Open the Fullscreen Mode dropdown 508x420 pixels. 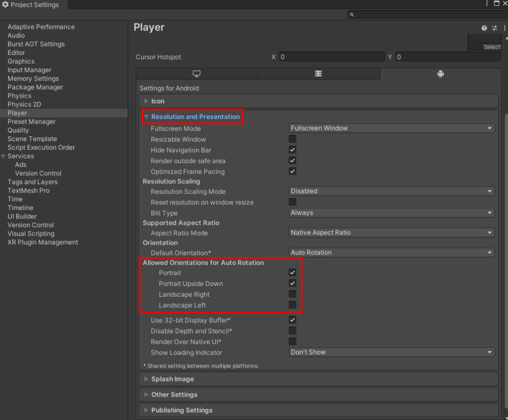point(391,128)
